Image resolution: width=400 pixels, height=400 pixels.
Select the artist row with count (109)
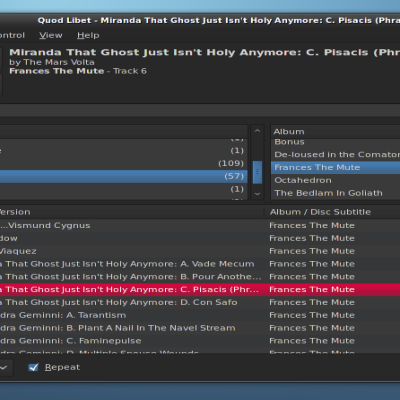(x=123, y=163)
